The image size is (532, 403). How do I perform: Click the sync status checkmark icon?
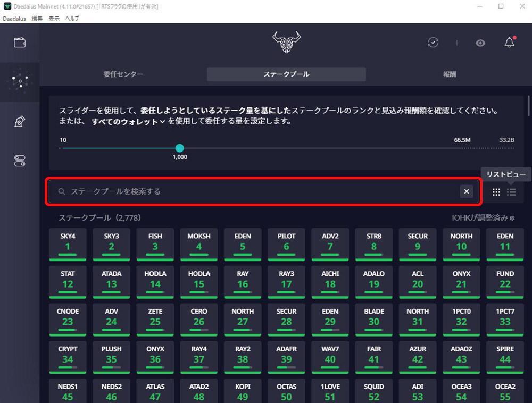pos(433,43)
